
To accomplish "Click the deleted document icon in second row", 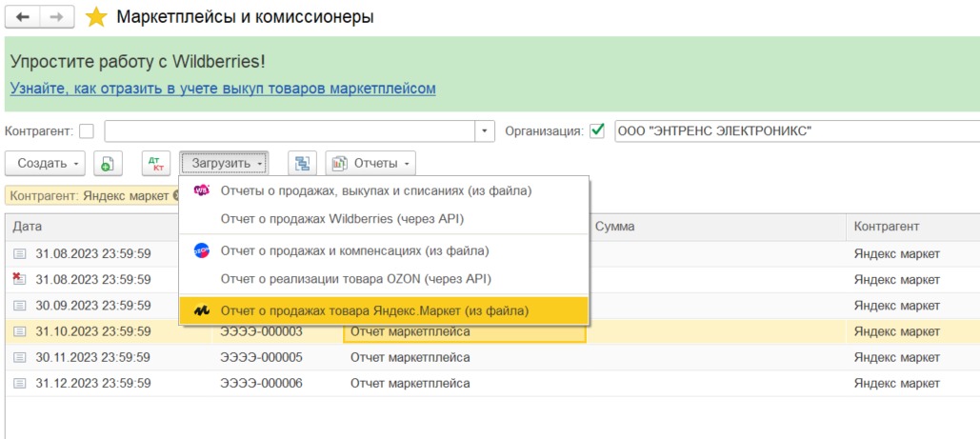I will pyautogui.click(x=19, y=279).
